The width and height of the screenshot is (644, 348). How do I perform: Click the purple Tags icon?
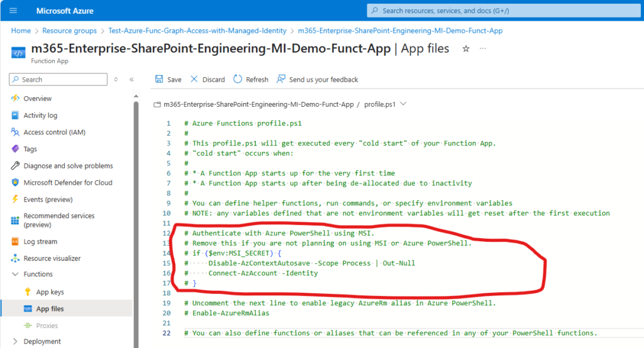[15, 149]
